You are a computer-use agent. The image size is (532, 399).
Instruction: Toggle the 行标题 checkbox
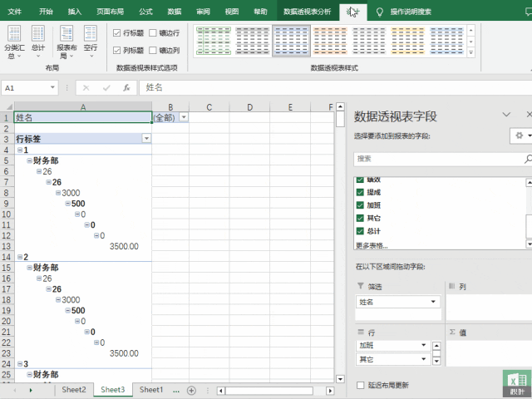(116, 33)
